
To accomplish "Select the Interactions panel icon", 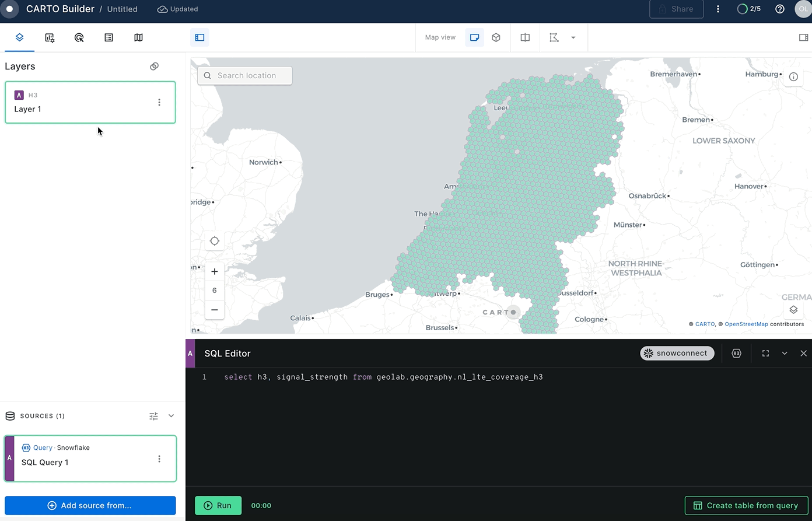I will 79,37.
